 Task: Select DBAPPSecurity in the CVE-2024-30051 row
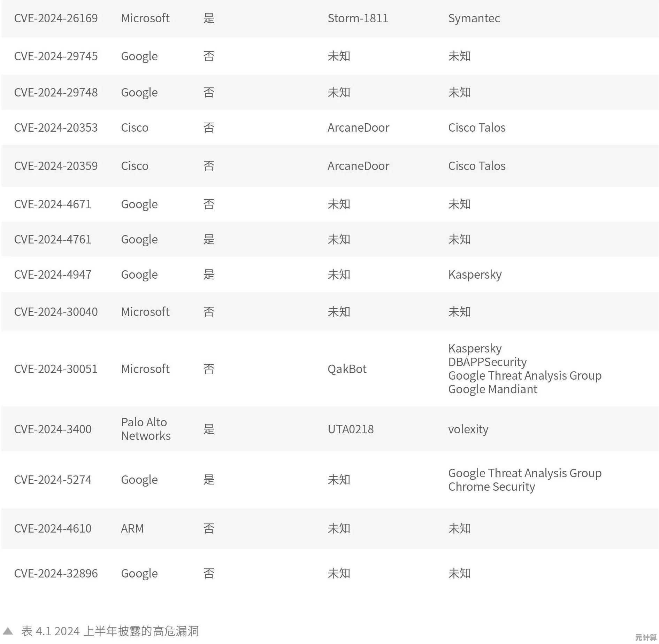[487, 362]
